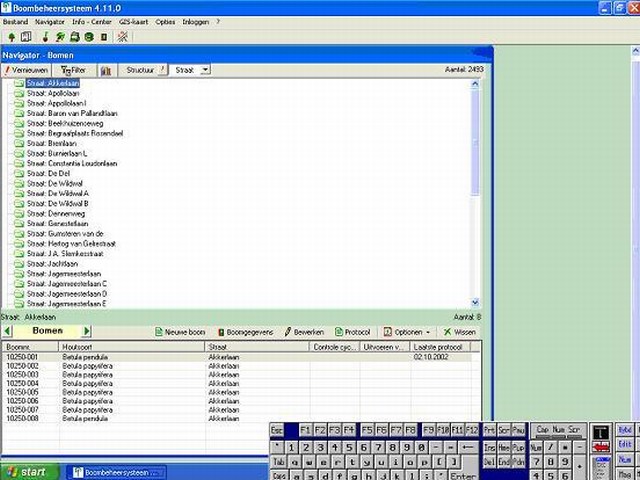Select Straat: Jagermeesterlaan E
Viewport: 640px width, 480px height.
tap(67, 304)
